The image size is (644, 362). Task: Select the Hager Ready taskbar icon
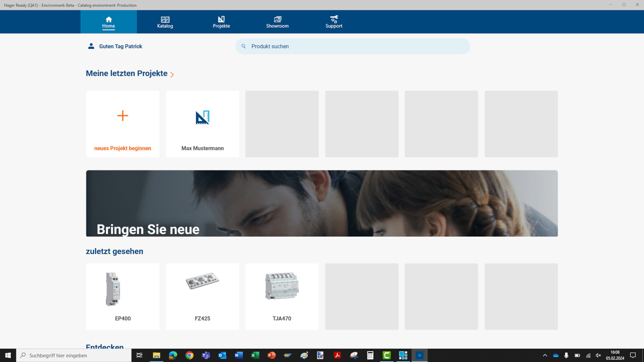(420, 355)
